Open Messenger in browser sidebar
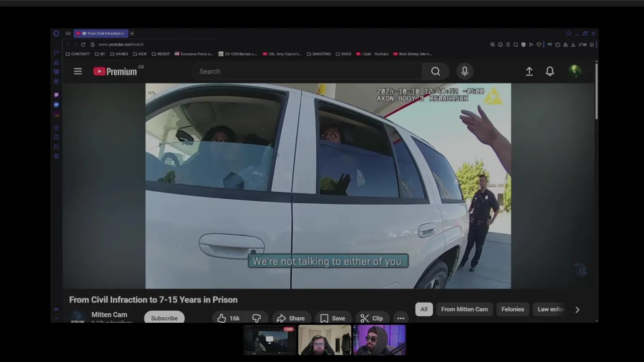Screen dimensions: 644x362 click(56, 104)
